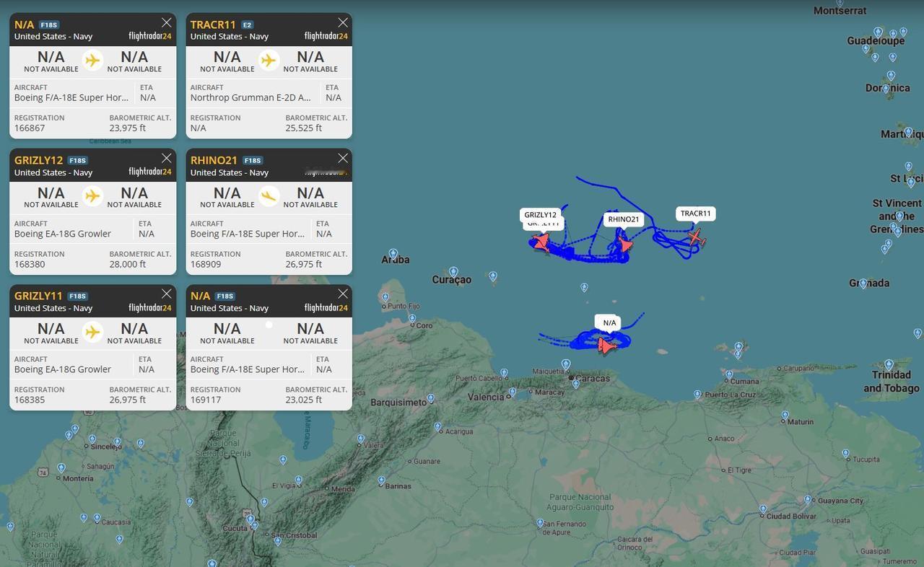Click the E2 type badge on TRACR11 card
Image resolution: width=924 pixels, height=567 pixels.
pyautogui.click(x=247, y=25)
